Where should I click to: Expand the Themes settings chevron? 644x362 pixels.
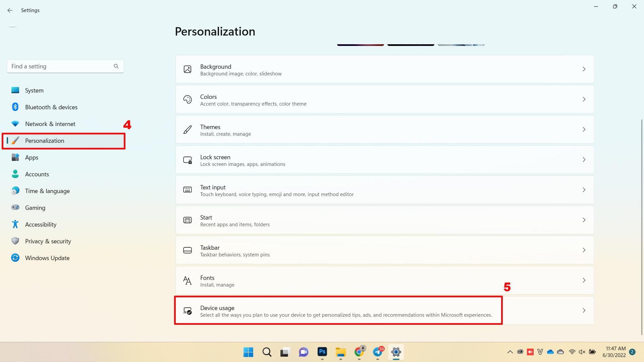click(584, 130)
